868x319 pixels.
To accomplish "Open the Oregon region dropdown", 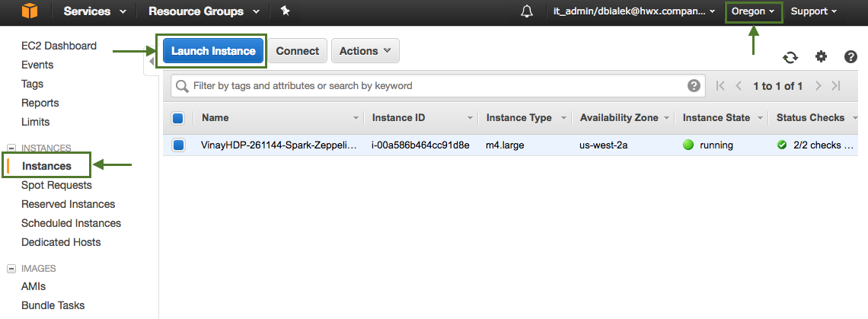I will pyautogui.click(x=753, y=11).
